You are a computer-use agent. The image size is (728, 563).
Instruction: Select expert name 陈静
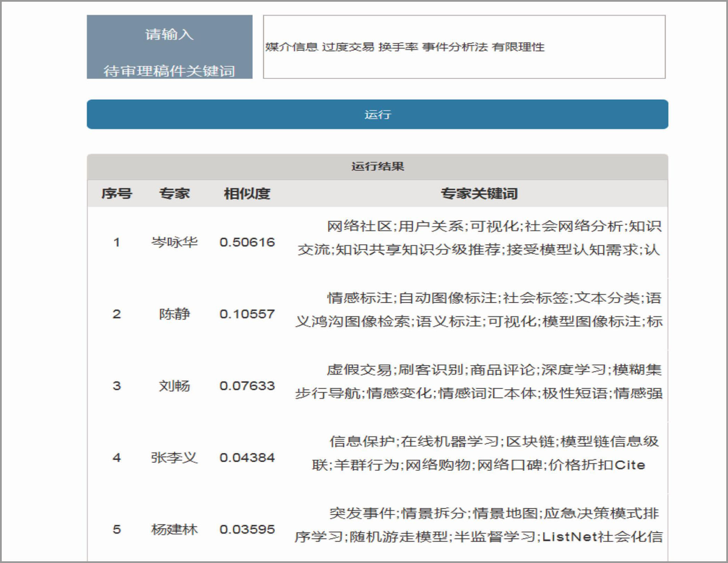174,314
